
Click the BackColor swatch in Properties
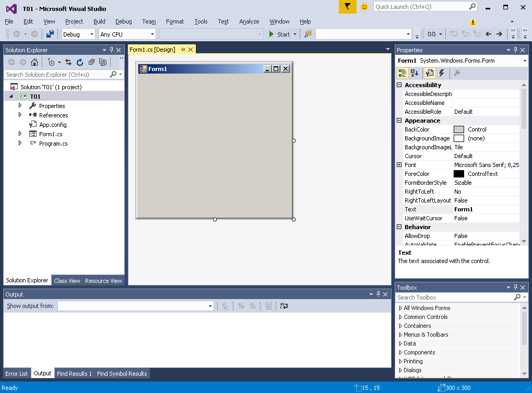pyautogui.click(x=458, y=129)
